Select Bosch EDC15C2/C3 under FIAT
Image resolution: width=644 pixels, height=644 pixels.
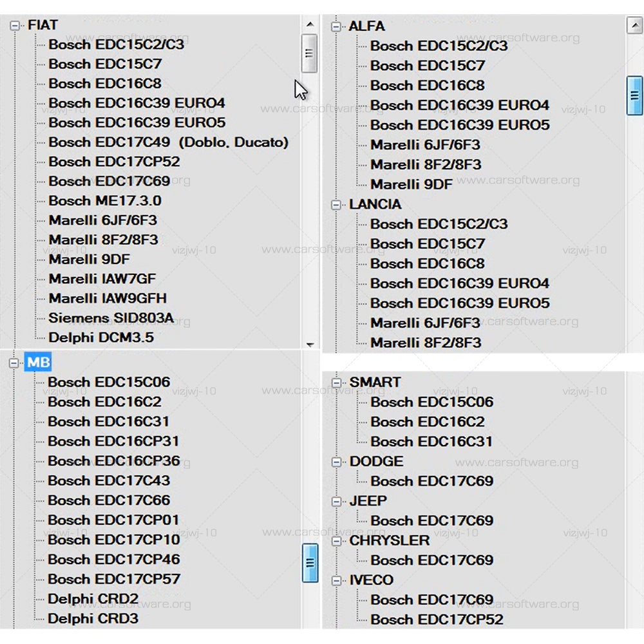pyautogui.click(x=116, y=44)
